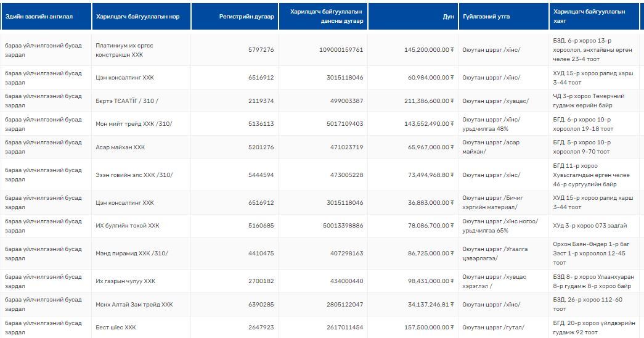Select ИХ булгийн тохой ХХК cell
This screenshot has width=644, height=338.
coord(128,226)
